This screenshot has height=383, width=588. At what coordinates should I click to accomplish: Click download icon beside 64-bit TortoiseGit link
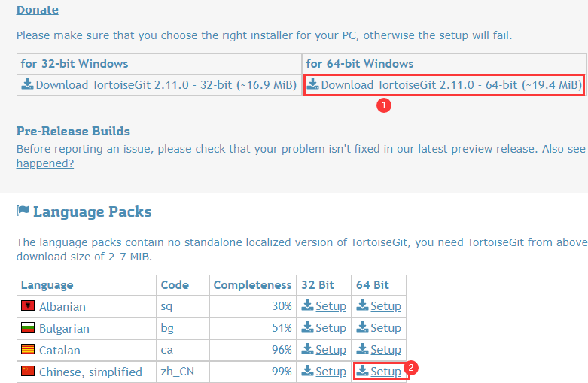[312, 84]
